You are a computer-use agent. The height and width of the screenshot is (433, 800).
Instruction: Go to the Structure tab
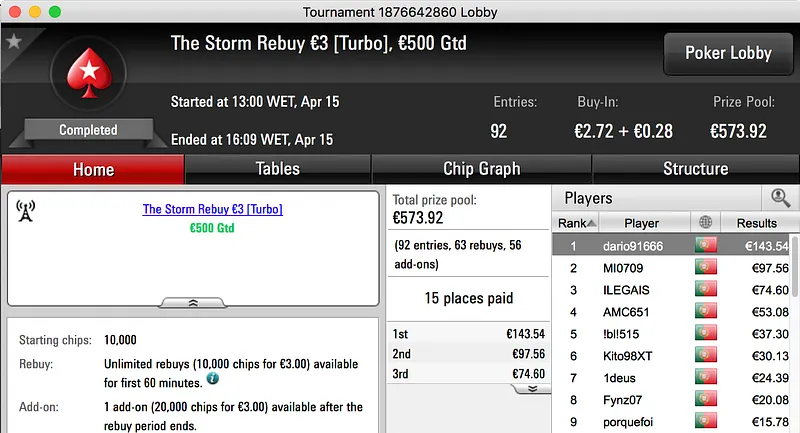coord(695,169)
